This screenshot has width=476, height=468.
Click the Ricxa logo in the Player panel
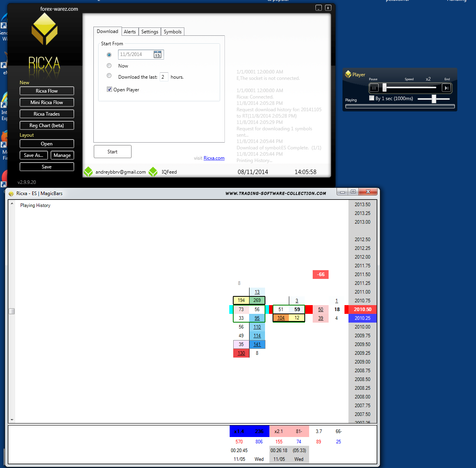(348, 74)
